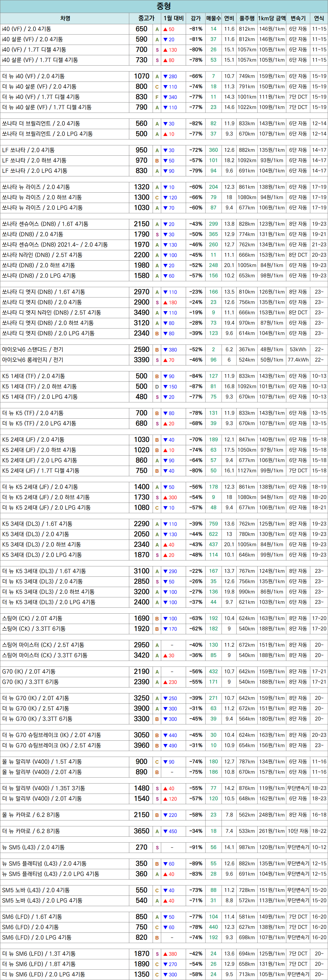Click the 매물수 column header
The height and width of the screenshot is (980, 328).
tap(213, 18)
